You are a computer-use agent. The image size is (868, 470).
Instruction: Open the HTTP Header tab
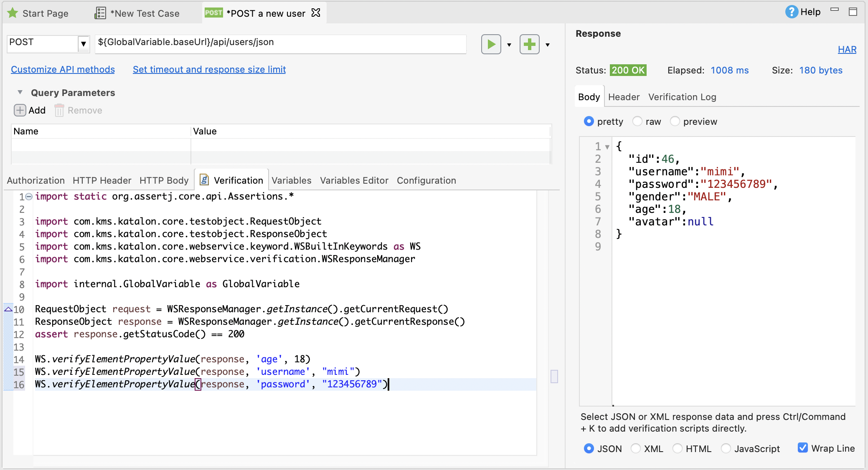(x=102, y=180)
